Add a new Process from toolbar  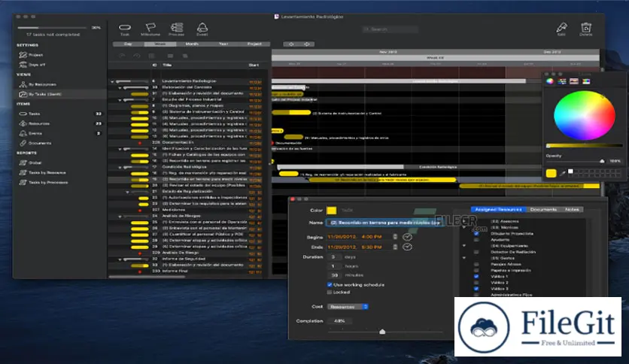(177, 29)
